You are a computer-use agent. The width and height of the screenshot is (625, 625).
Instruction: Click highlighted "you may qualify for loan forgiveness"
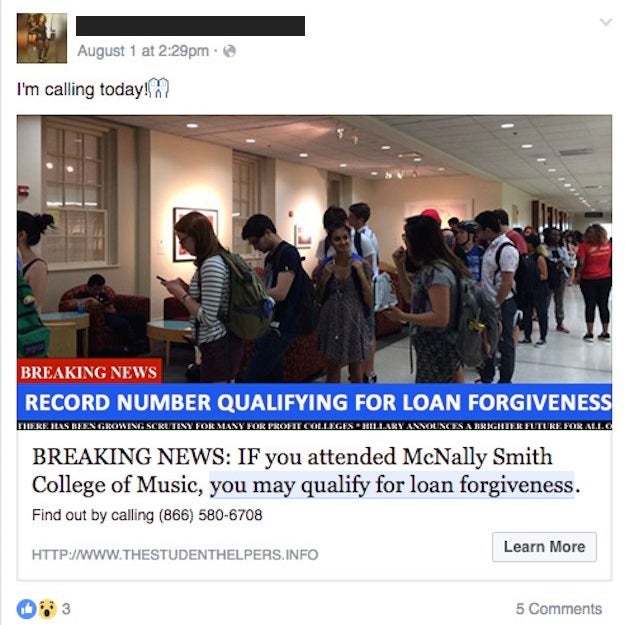(x=392, y=485)
